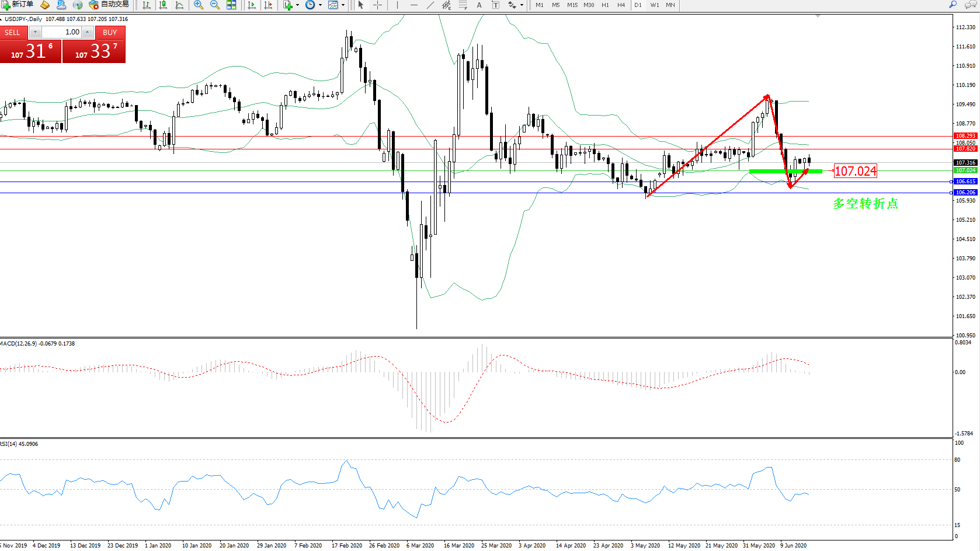Select the text label tool (A)

[479, 5]
